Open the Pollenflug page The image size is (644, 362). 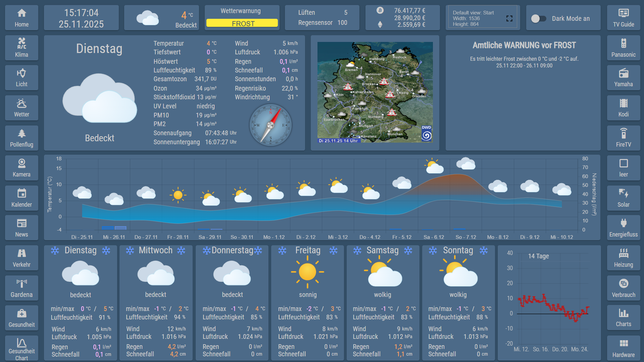[x=21, y=138]
